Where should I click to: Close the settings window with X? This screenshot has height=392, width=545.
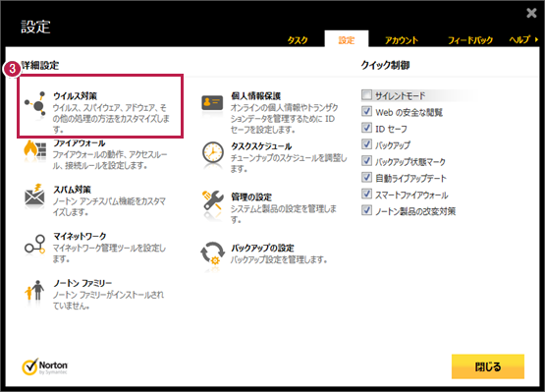(x=531, y=13)
